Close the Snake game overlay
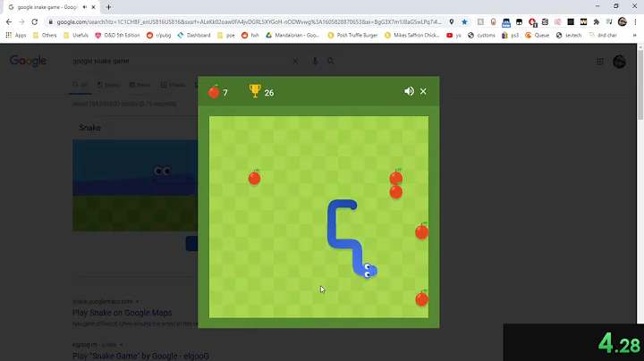This screenshot has height=361, width=644. coord(423,91)
